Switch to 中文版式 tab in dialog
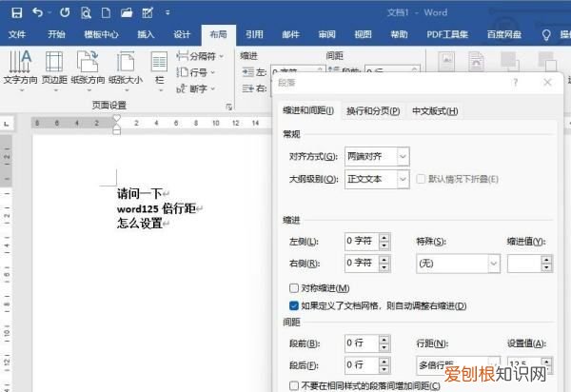The height and width of the screenshot is (392, 571). [435, 111]
